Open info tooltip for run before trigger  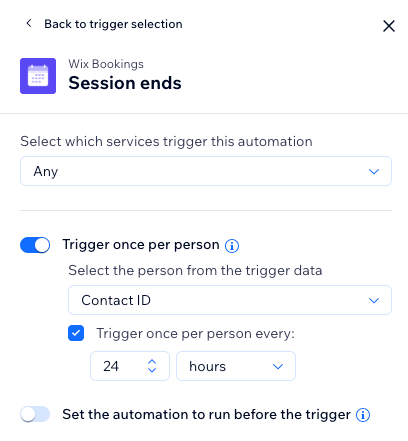363,415
